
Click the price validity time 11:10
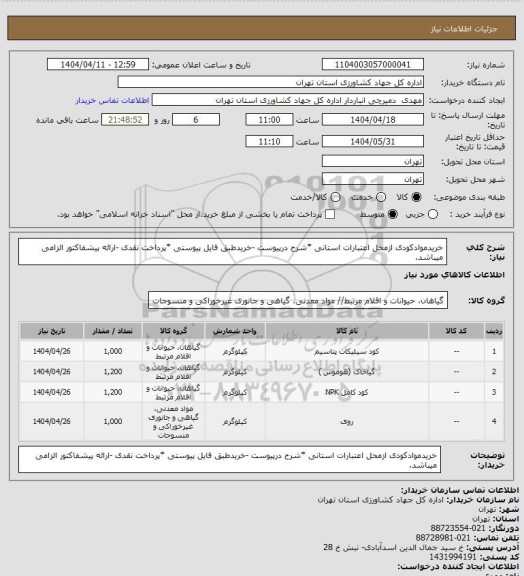coord(269,141)
